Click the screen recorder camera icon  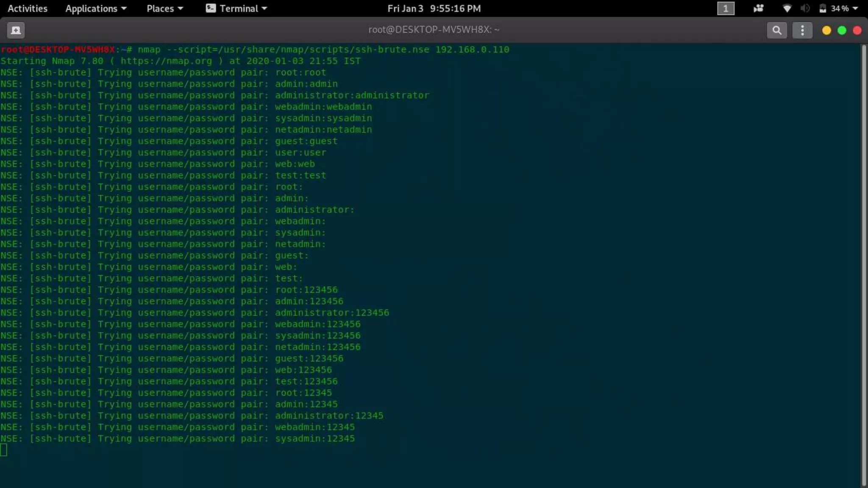(758, 8)
